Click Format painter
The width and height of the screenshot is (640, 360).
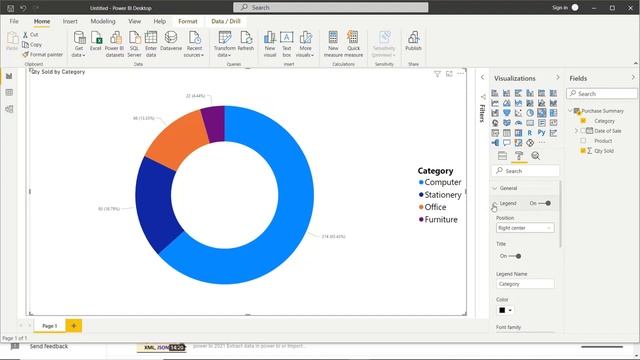(x=43, y=54)
